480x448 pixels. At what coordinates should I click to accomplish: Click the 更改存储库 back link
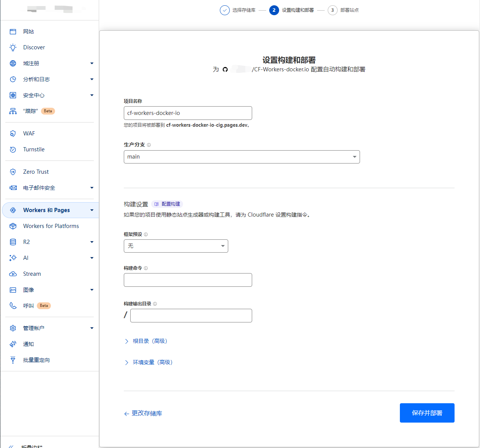tap(143, 413)
